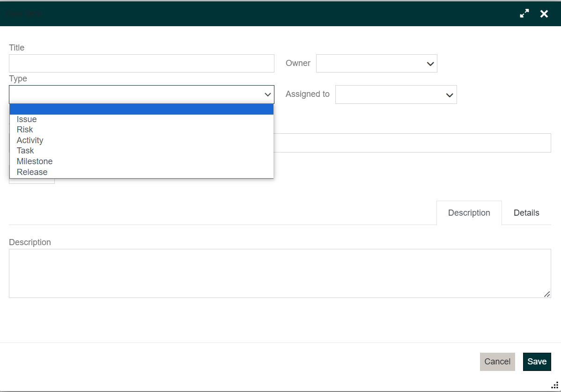Click the resize handle of the Description box
This screenshot has width=561, height=392.
coord(546,294)
